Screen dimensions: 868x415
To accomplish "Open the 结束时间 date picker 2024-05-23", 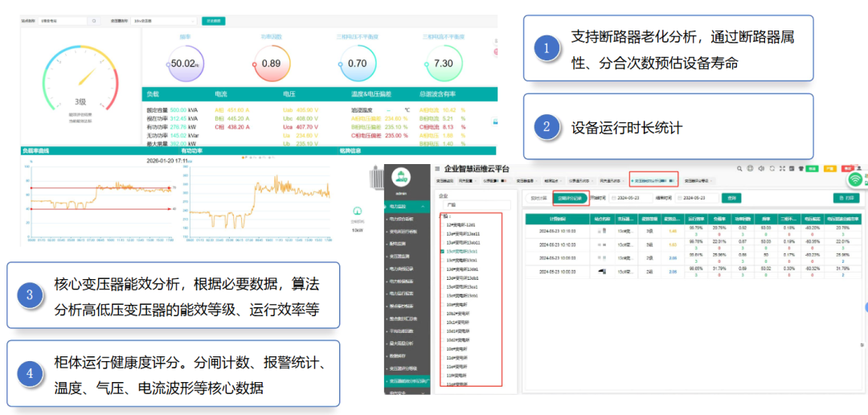I will click(698, 198).
